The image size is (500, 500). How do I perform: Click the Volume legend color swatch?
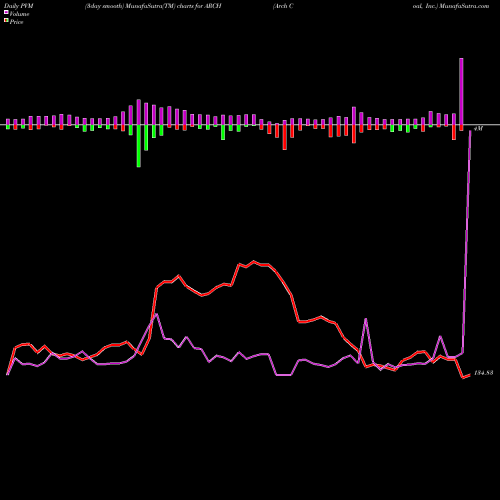pyautogui.click(x=6, y=13)
